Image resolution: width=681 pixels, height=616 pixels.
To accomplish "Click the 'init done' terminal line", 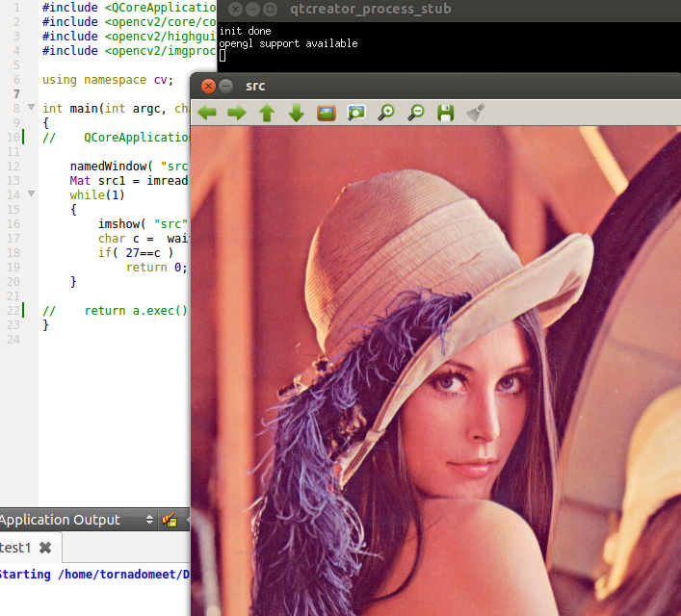I will 246,31.
